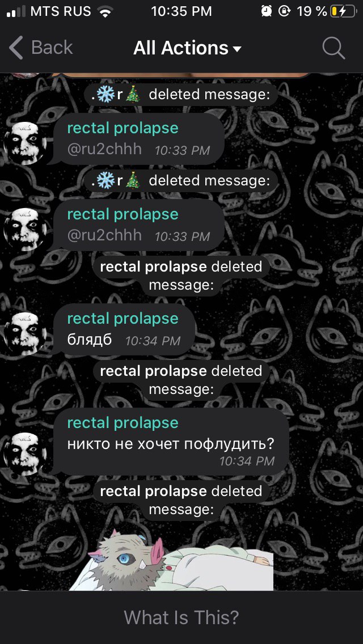Tap the battery indicator in status bar

[x=343, y=11]
